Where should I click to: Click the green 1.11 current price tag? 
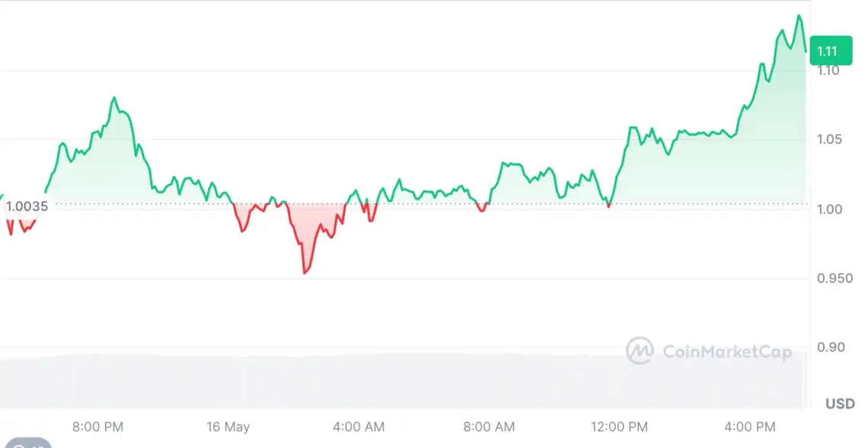coord(831,51)
